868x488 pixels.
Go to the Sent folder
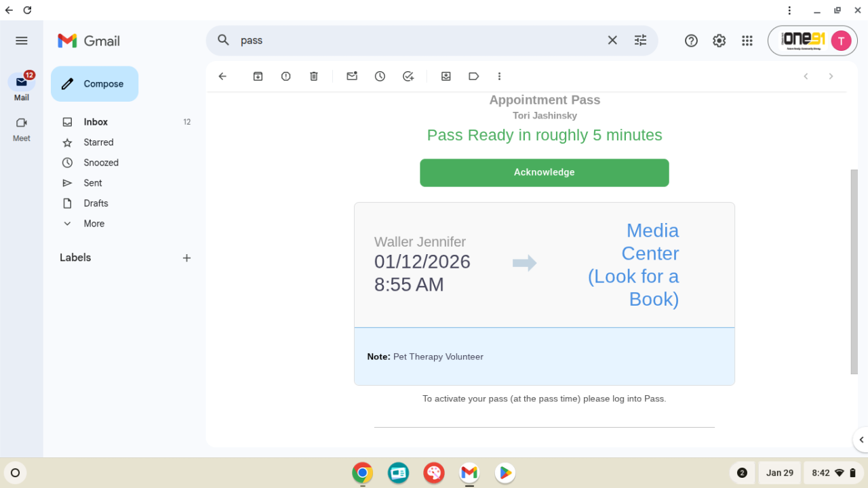(x=93, y=183)
